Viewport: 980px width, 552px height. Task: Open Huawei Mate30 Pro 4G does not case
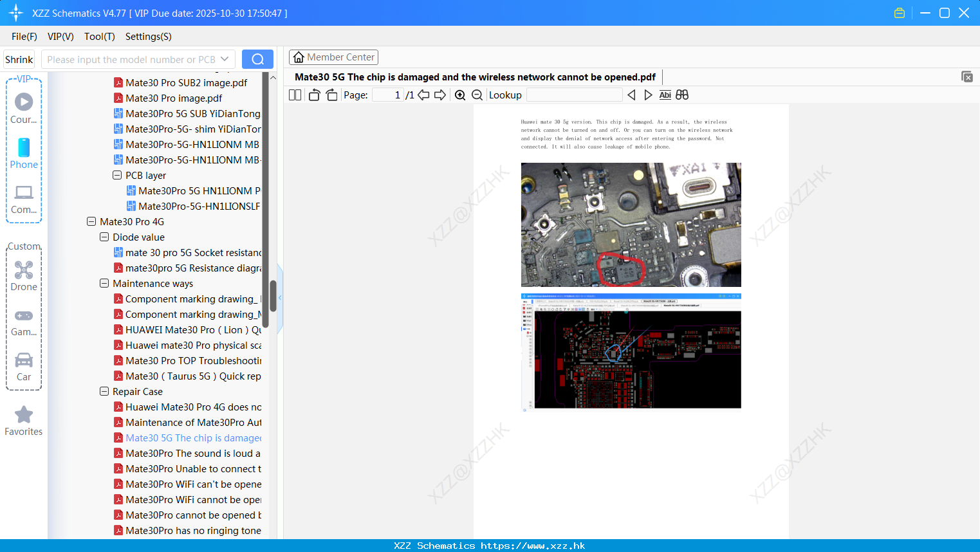tap(187, 407)
